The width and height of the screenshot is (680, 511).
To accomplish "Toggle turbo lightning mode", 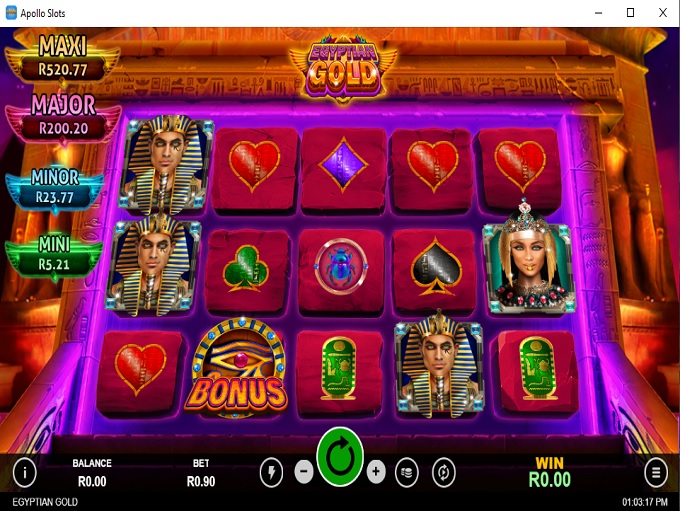I will pos(271,472).
